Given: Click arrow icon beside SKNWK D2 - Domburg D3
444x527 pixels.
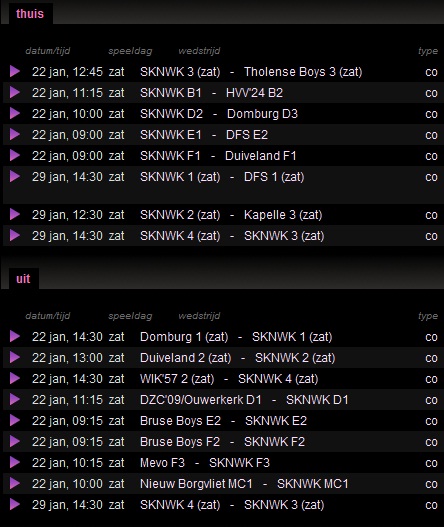Looking at the screenshot, I should [15, 113].
